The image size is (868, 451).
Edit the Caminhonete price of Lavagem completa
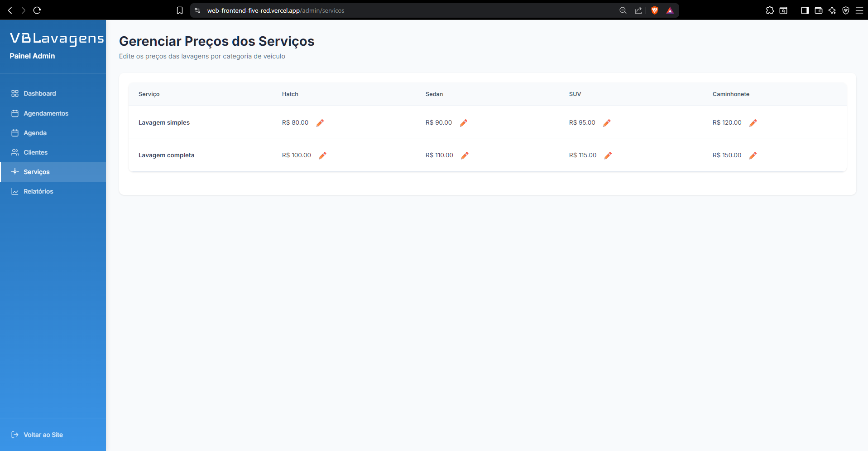click(x=753, y=155)
